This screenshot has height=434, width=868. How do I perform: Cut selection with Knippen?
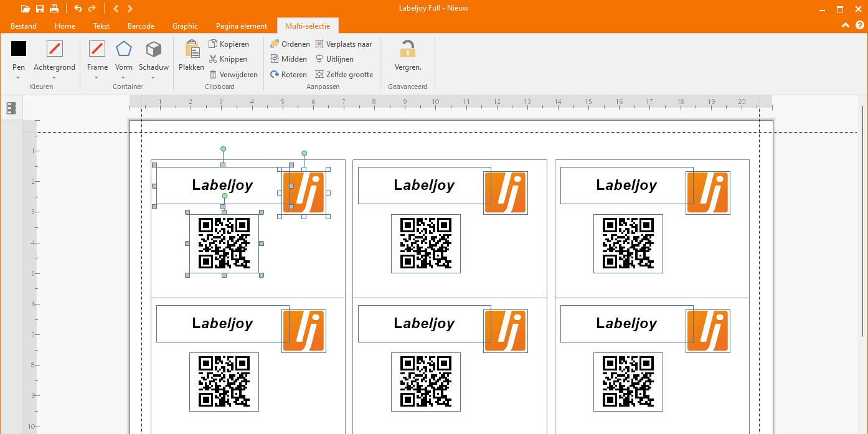(x=228, y=59)
